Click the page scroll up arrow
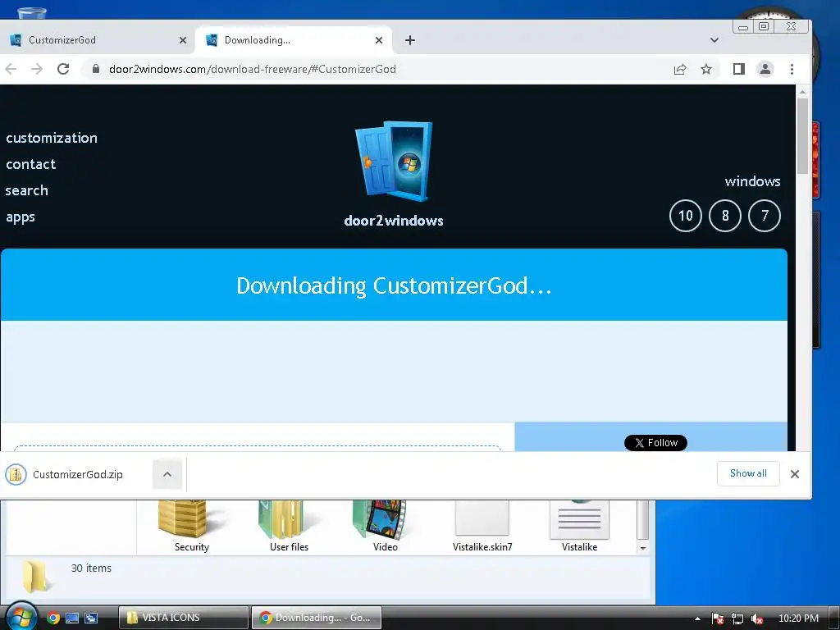The width and height of the screenshot is (840, 630). point(802,92)
